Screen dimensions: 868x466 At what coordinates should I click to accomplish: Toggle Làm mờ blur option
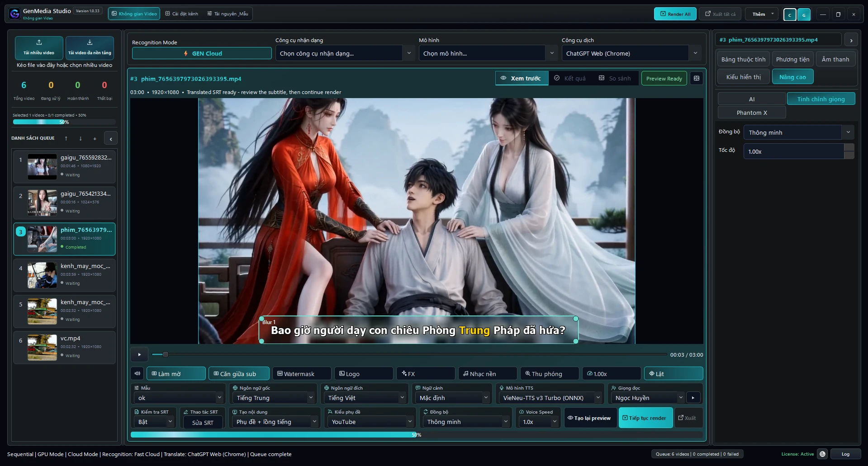point(176,373)
